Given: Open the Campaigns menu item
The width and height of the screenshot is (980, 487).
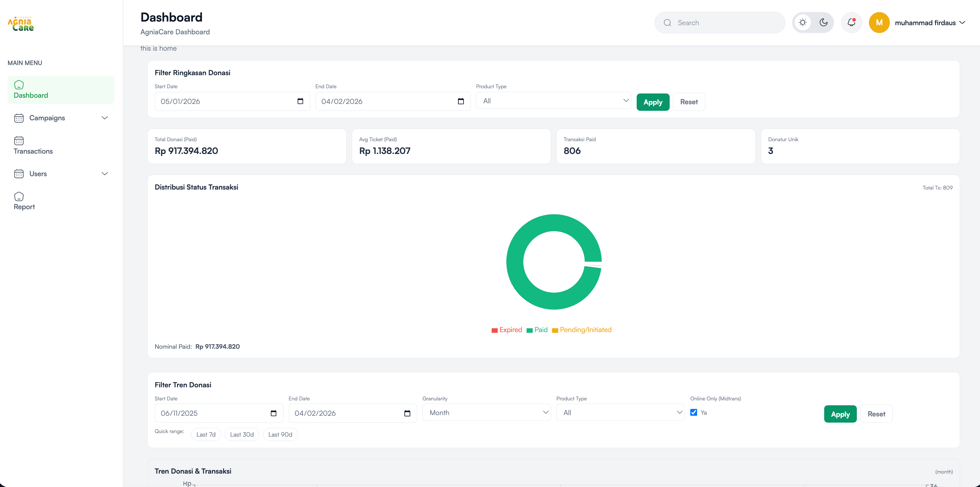Looking at the screenshot, I should [61, 118].
